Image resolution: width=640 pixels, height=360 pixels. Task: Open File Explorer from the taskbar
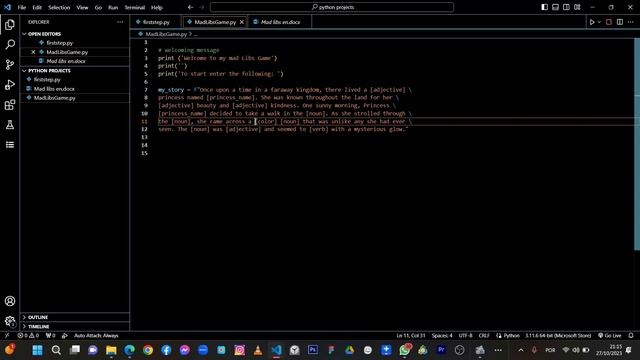pyautogui.click(x=111, y=350)
